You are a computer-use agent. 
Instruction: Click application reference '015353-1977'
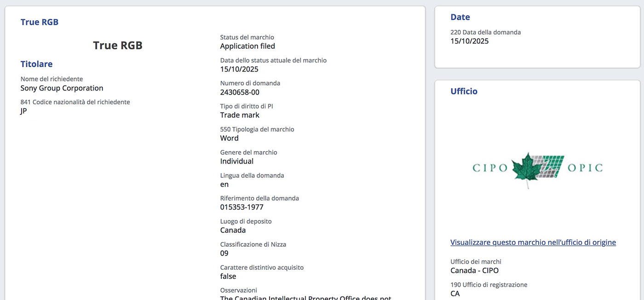tap(242, 207)
